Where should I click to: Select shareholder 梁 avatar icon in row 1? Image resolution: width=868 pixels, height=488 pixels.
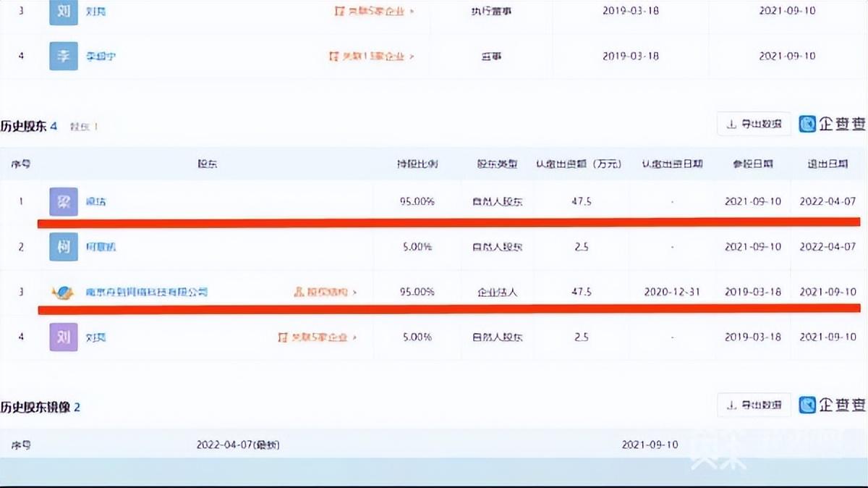pyautogui.click(x=63, y=201)
